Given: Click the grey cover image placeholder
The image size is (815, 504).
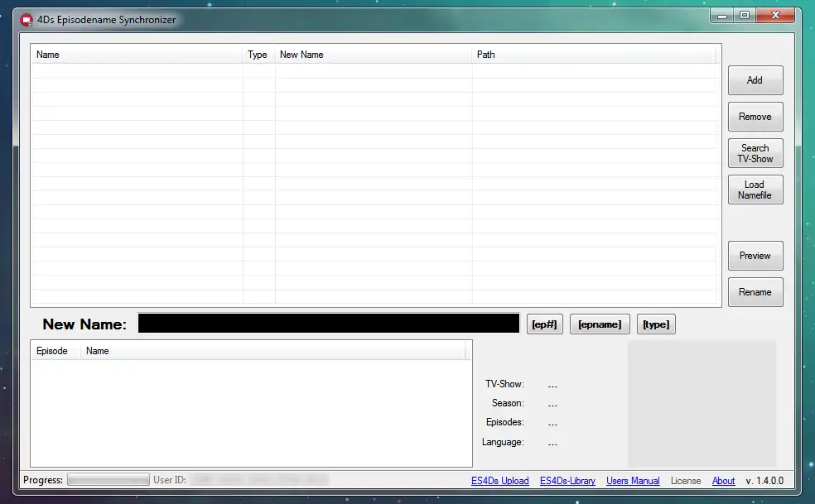Looking at the screenshot, I should pyautogui.click(x=702, y=404).
